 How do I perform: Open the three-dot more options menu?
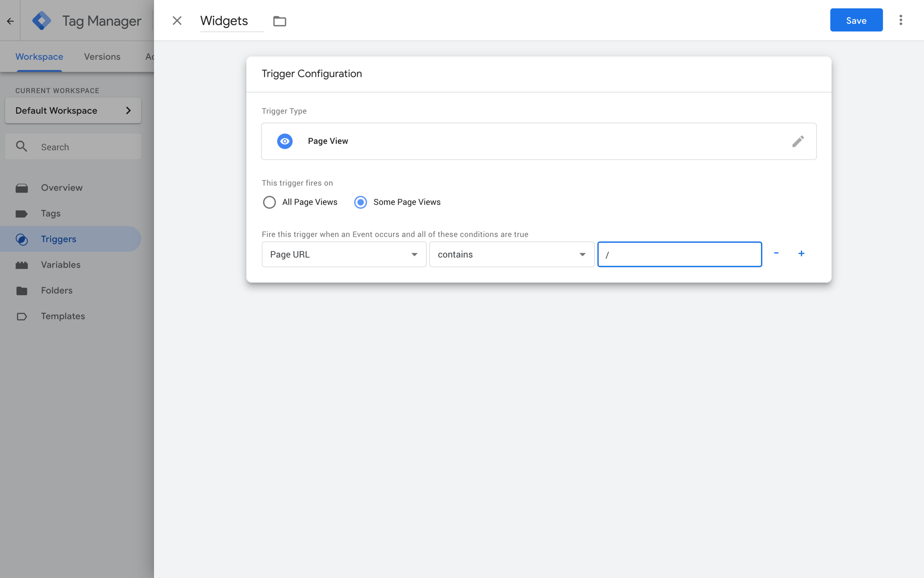point(901,20)
